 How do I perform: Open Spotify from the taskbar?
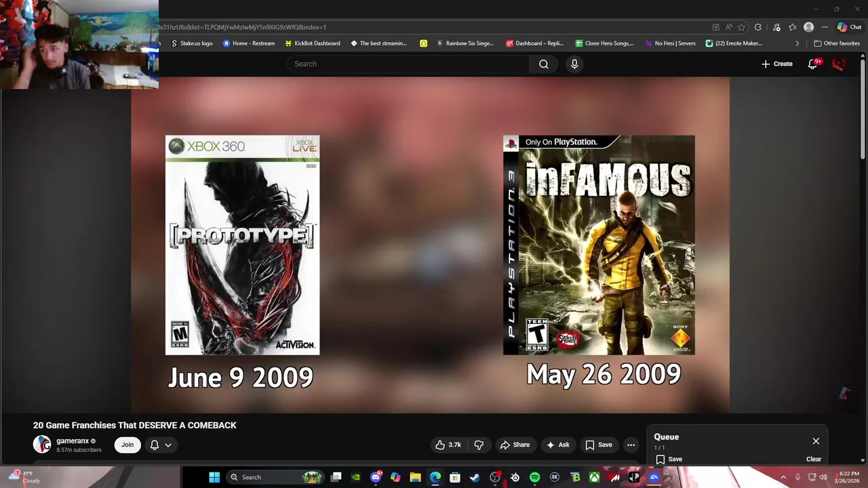[534, 477]
